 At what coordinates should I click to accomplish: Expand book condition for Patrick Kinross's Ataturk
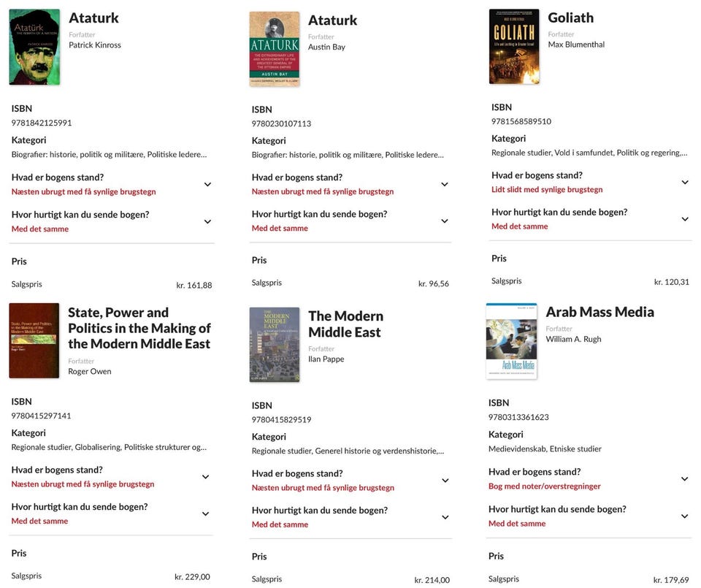[207, 185]
